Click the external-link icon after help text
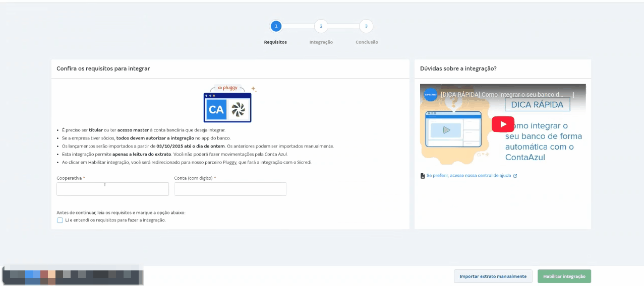This screenshot has height=286, width=644. (x=515, y=176)
